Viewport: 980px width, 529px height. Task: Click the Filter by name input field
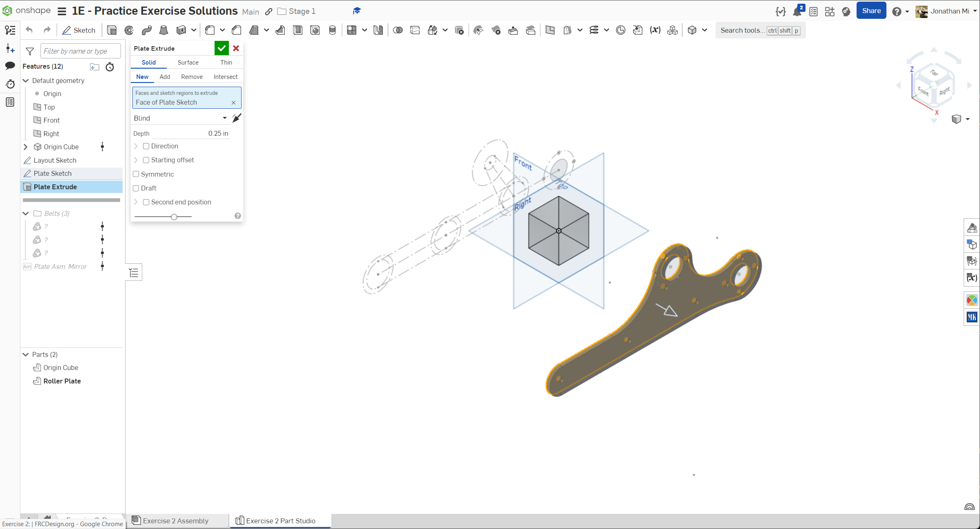81,51
